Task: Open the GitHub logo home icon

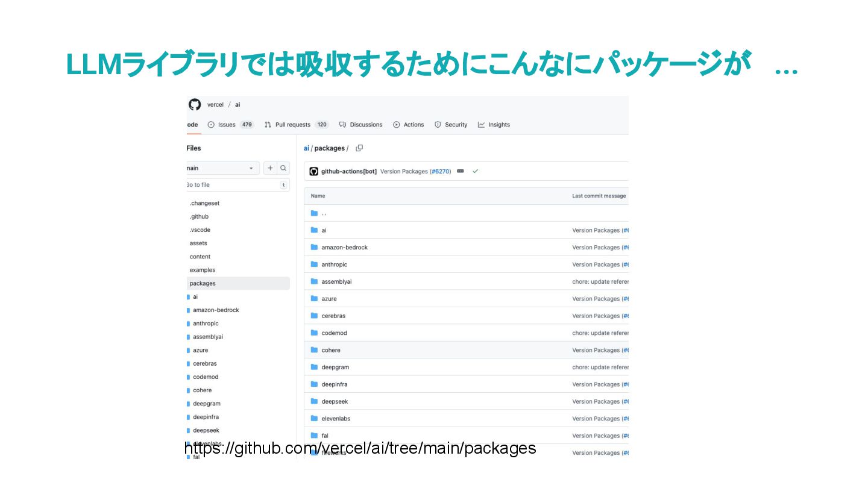Action: pyautogui.click(x=194, y=104)
